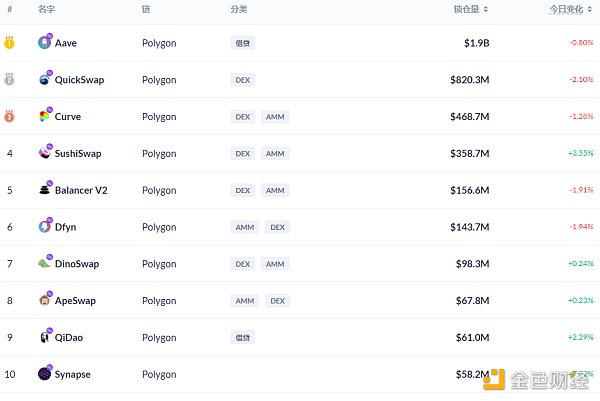This screenshot has height=401, width=600.
Task: Click the AMM tag in Curve row
Action: click(275, 117)
